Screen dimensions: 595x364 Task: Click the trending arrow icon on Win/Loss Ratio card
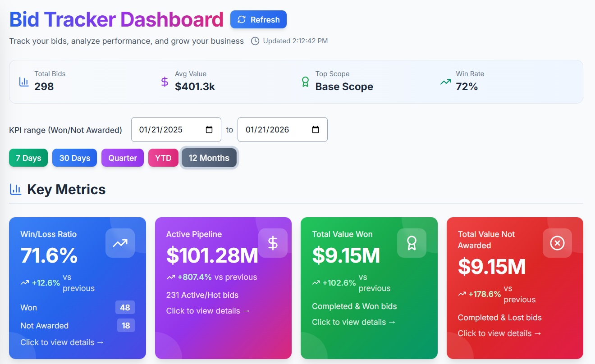pos(120,243)
